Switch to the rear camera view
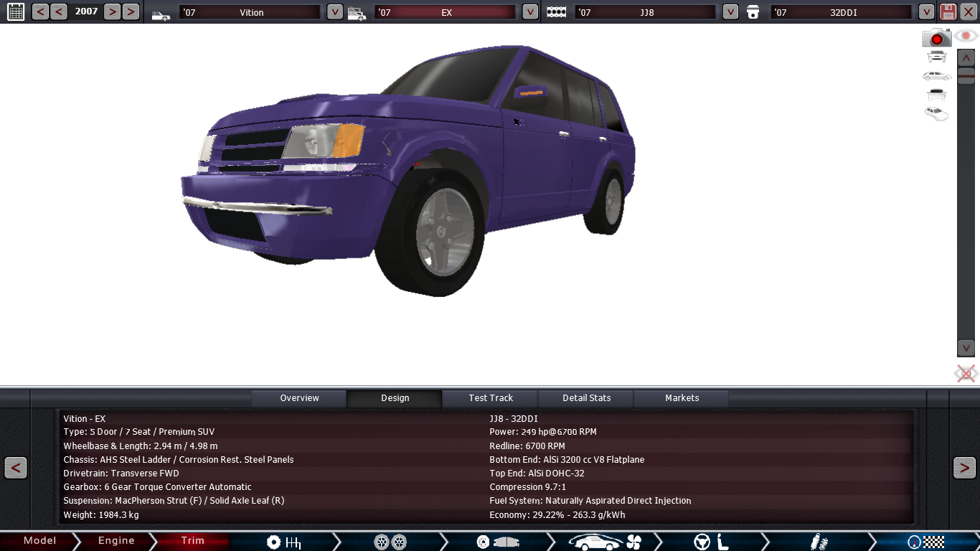Viewport: 980px width, 551px height. pyautogui.click(x=936, y=94)
